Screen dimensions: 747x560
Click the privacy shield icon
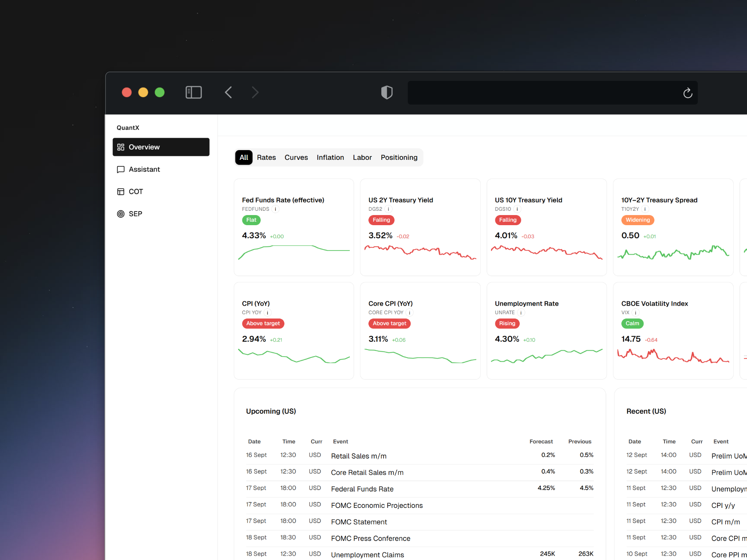386,93
